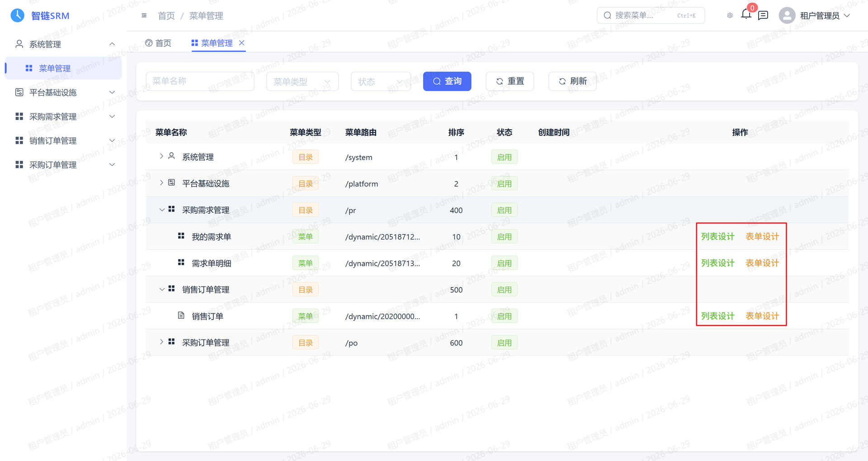Click the 智链SRM logo icon
The width and height of the screenshot is (868, 461).
(17, 15)
